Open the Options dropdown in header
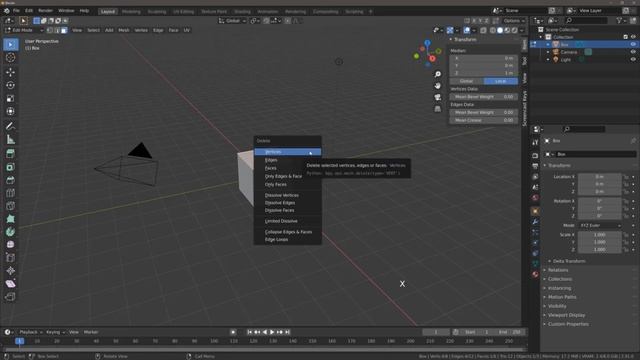 tap(514, 21)
